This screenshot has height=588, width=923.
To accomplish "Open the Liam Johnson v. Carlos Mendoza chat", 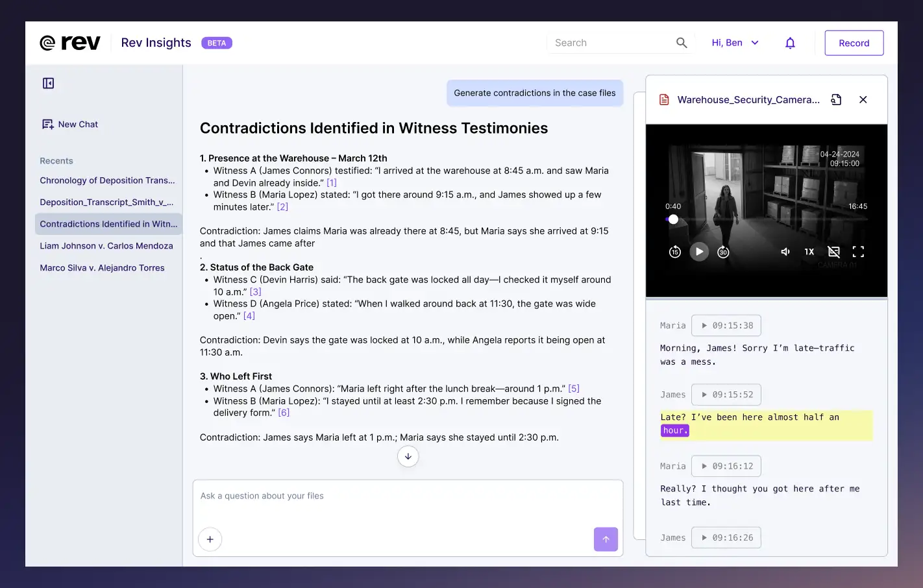I will (x=106, y=245).
